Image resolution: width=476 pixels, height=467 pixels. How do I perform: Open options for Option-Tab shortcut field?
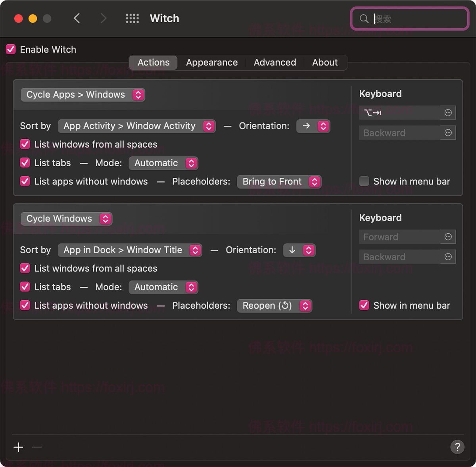pyautogui.click(x=448, y=113)
